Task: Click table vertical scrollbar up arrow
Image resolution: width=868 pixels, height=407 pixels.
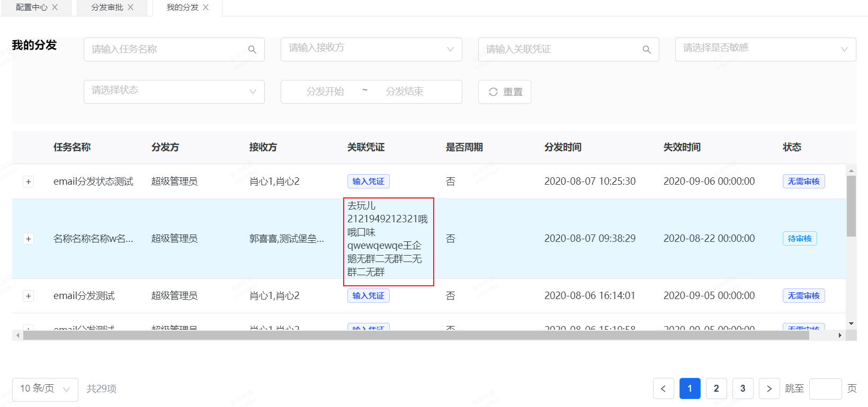Action: [851, 170]
